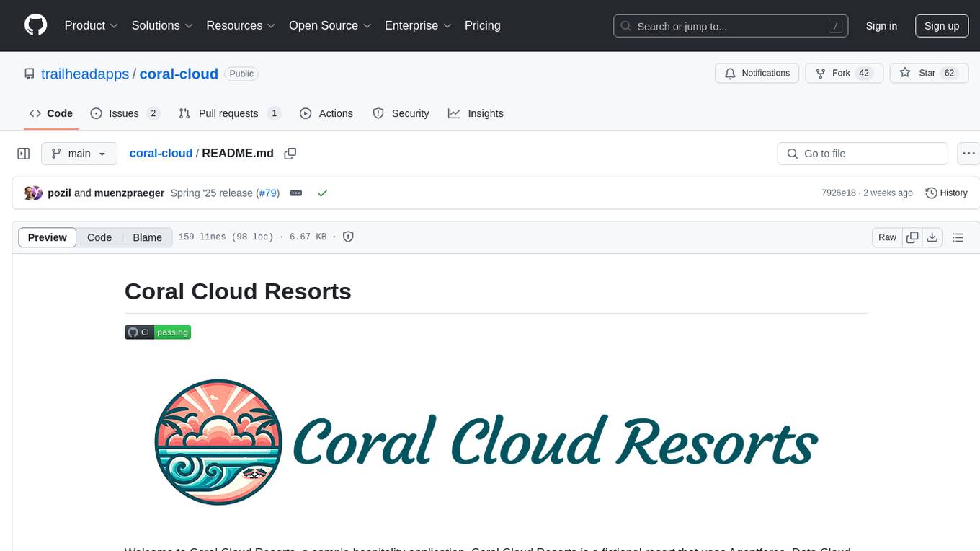Screen dimensions: 980x551
Task: Click the Coral Cloud Resorts heading
Action: click(238, 291)
